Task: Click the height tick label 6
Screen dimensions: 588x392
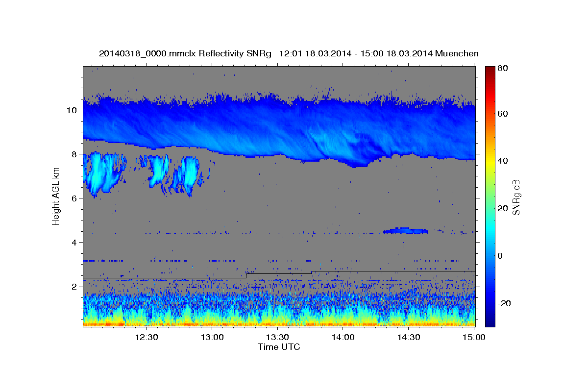Action: click(x=74, y=198)
